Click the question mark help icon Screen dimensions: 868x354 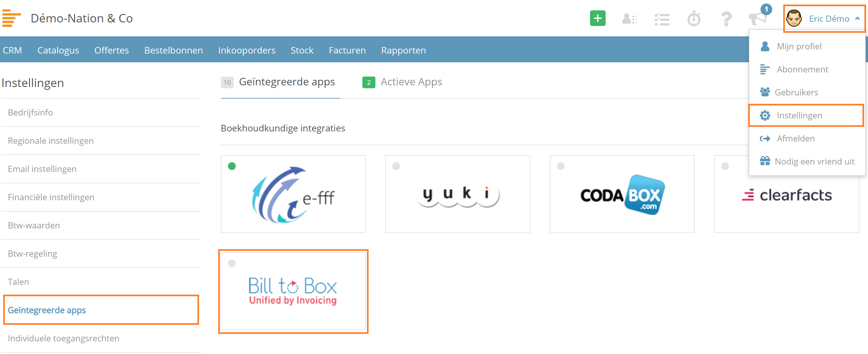[726, 19]
